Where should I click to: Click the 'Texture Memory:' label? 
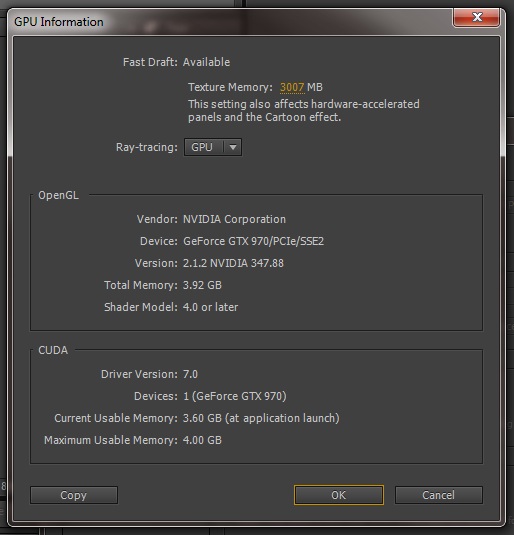point(230,87)
